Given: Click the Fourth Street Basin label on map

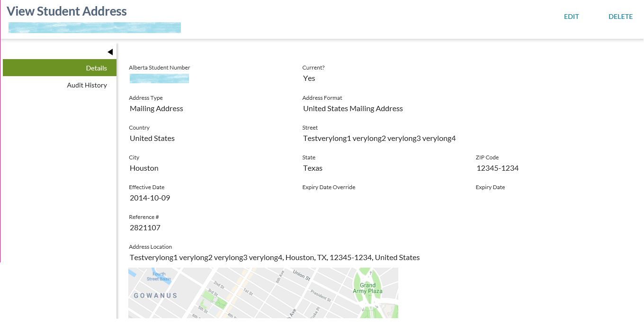Looking at the screenshot, I should pyautogui.click(x=159, y=276).
